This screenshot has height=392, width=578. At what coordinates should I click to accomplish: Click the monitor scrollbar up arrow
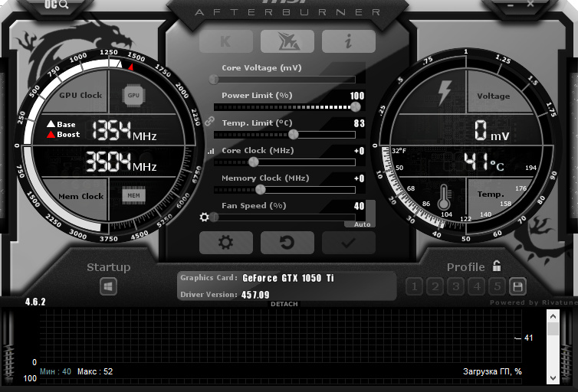[553, 316]
